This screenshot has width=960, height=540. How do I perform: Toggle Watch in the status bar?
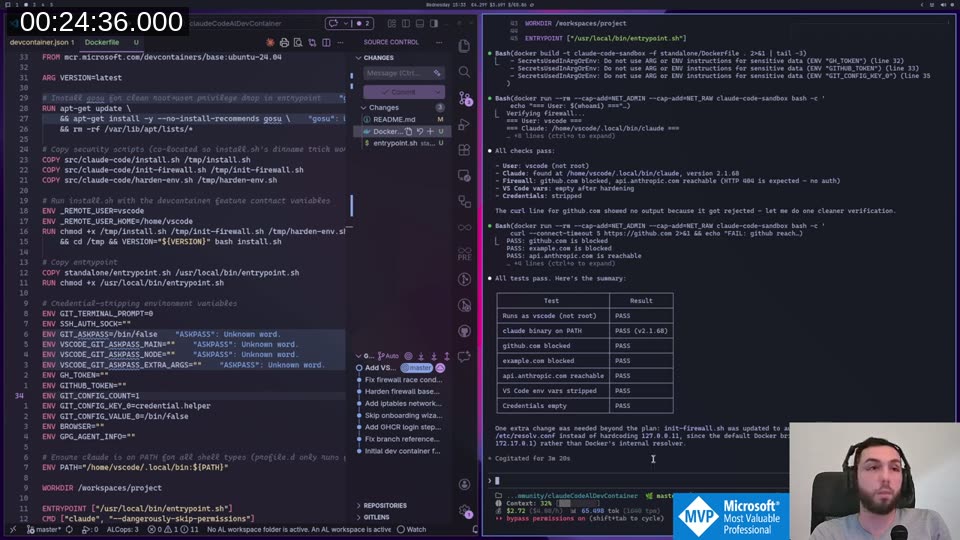coord(411,530)
